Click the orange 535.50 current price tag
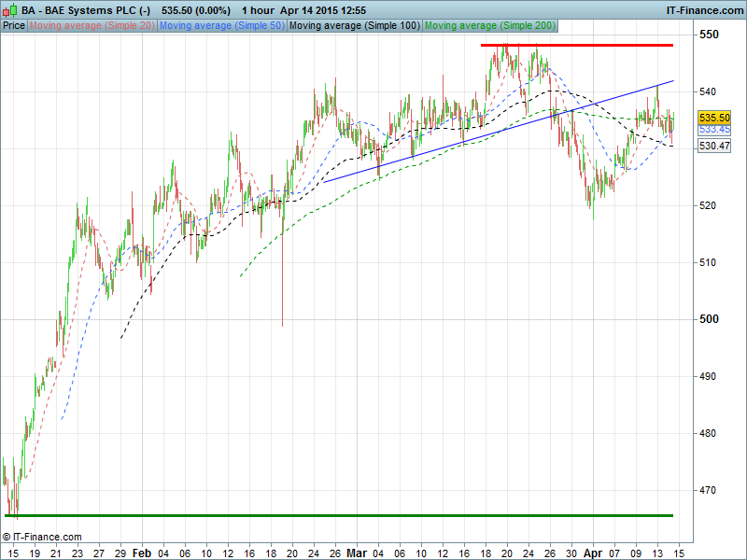The image size is (747, 560). coord(714,119)
